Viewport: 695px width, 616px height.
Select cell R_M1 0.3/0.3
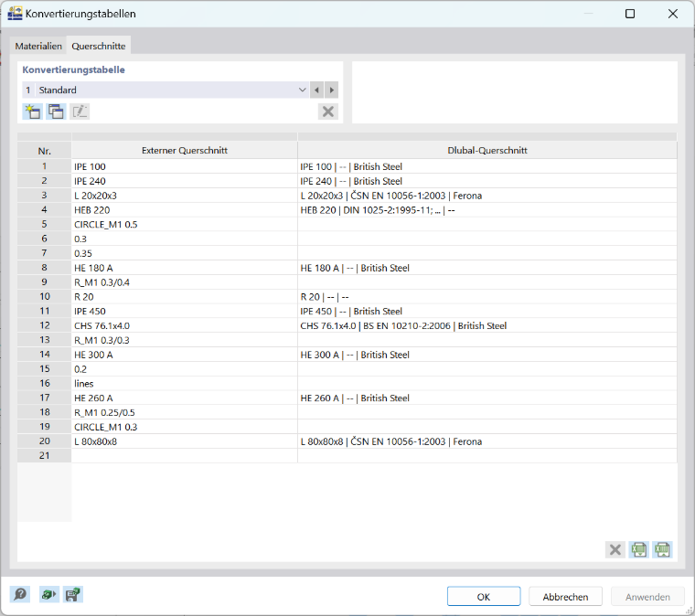(x=185, y=340)
